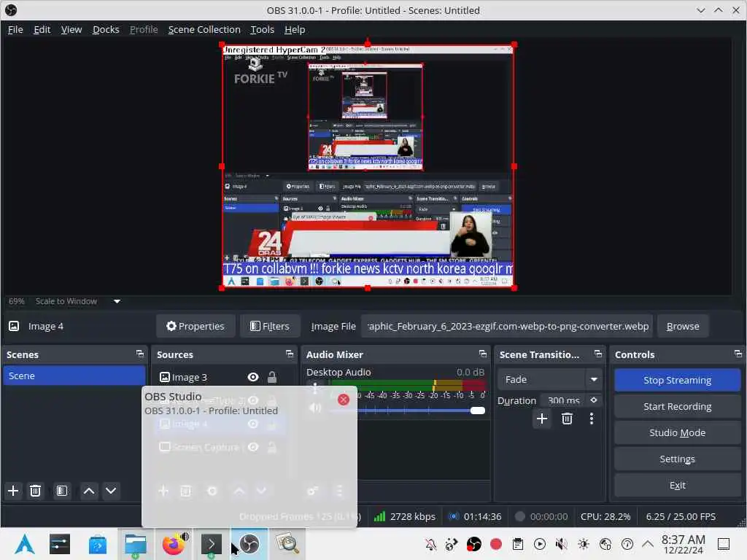Click the OBS tray icon
The height and width of the screenshot is (560, 747).
point(474,544)
